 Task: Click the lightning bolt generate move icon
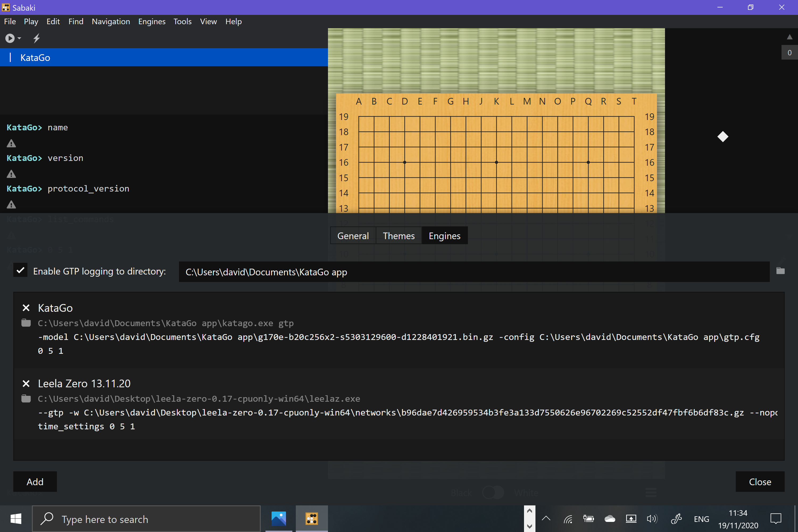tap(37, 38)
